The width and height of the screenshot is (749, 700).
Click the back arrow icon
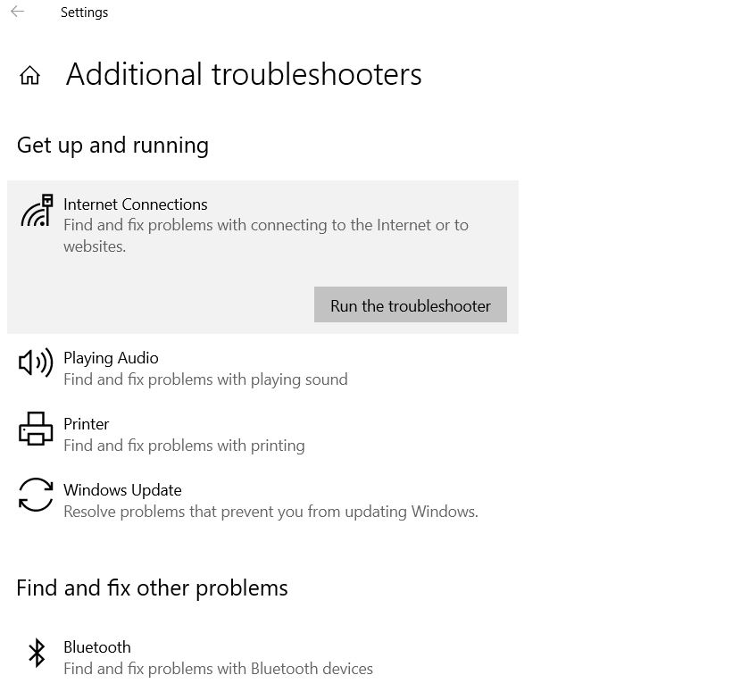(x=17, y=12)
